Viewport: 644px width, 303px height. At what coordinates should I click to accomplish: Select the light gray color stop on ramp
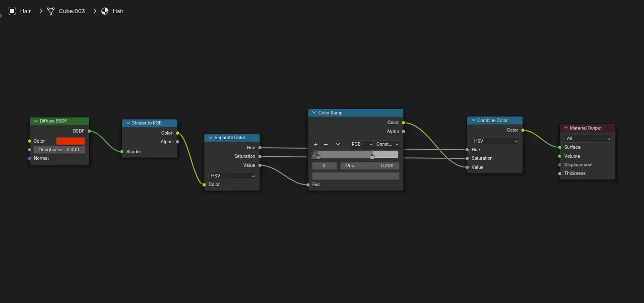tap(372, 157)
